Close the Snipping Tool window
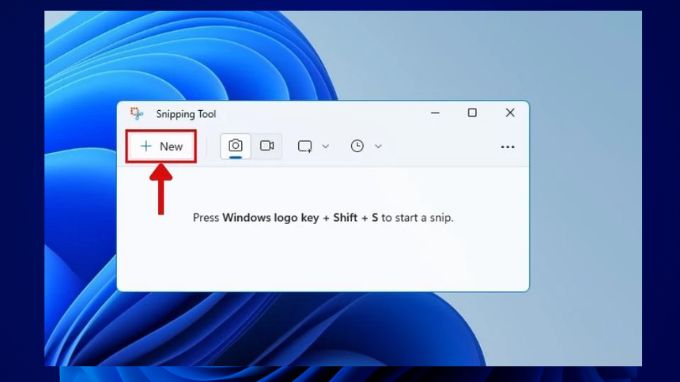Viewport: 680px width, 382px height. pos(510,113)
